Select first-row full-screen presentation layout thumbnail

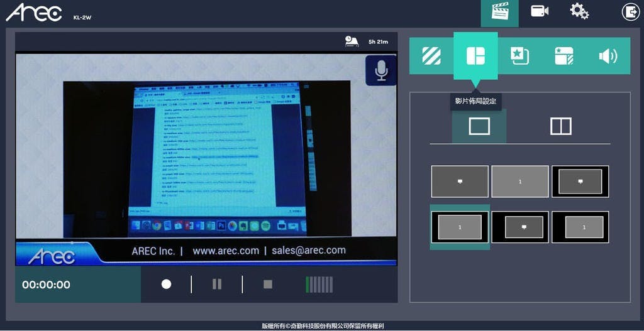[x=460, y=182]
